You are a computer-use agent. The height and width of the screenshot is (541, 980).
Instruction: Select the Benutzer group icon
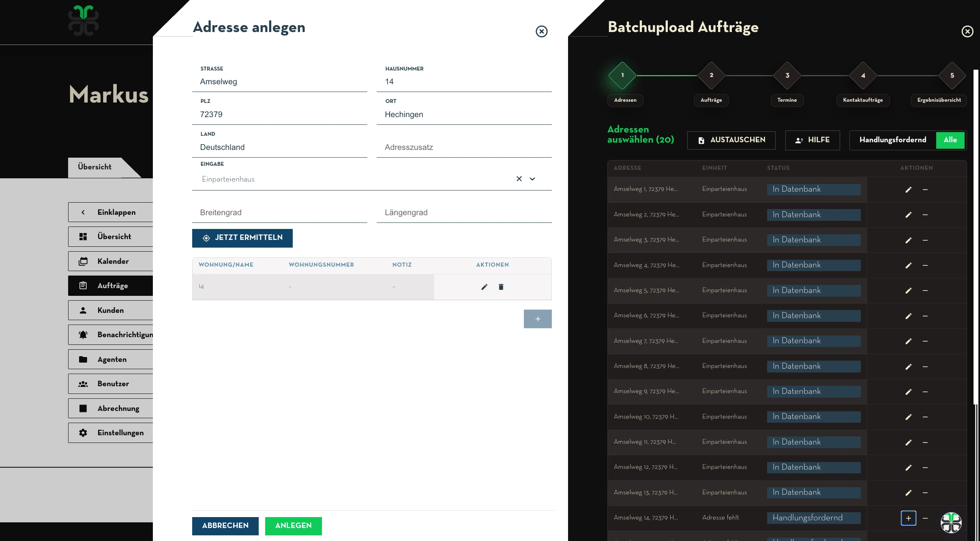(x=83, y=384)
